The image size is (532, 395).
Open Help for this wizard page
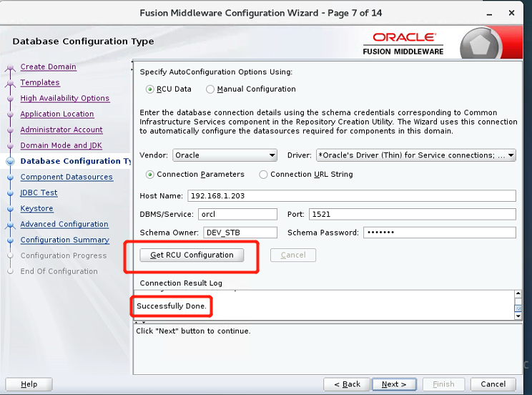[x=29, y=384]
